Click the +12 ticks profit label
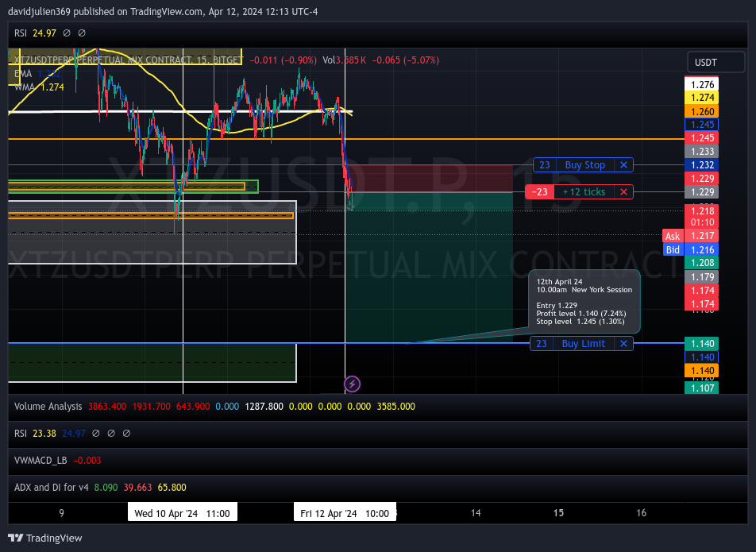Screen dimensions: 756x552 [x=584, y=192]
